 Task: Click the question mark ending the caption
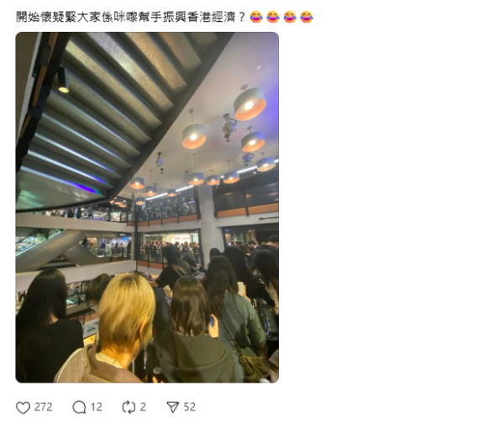click(243, 17)
